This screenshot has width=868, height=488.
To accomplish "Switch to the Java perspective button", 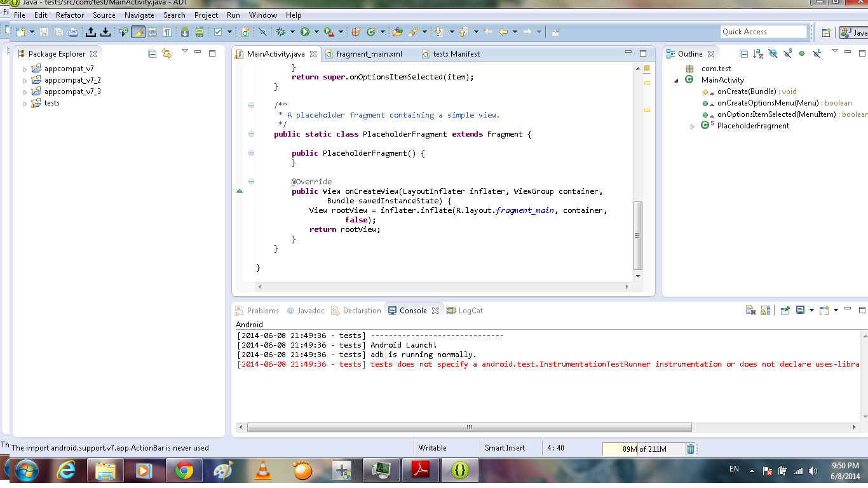I will [853, 32].
